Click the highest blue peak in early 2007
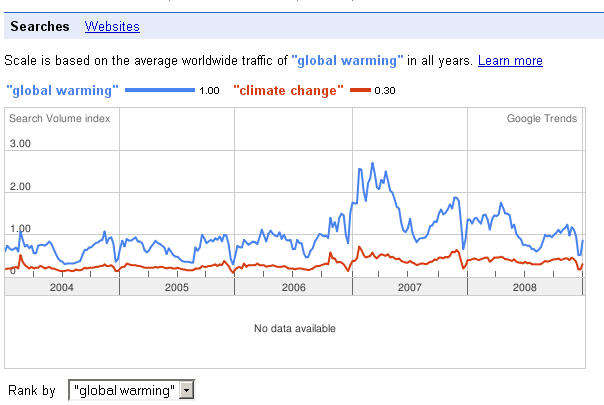This screenshot has width=604, height=405. pos(372,164)
